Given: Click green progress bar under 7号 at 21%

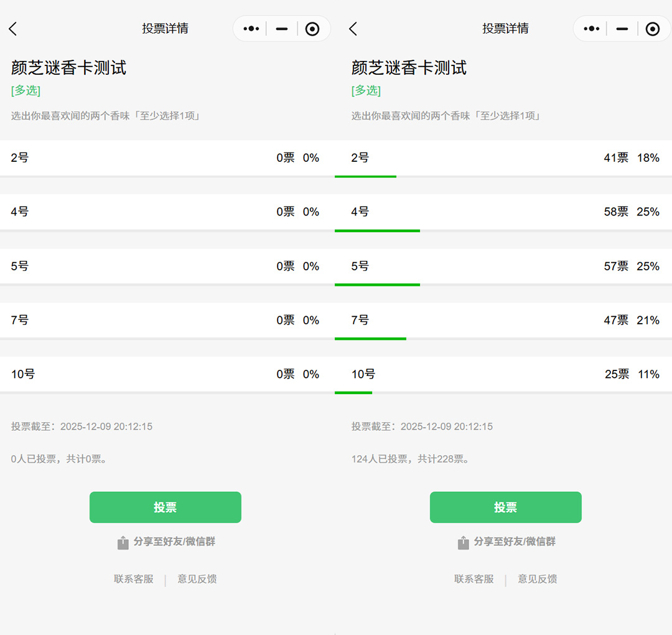Looking at the screenshot, I should coord(370,339).
